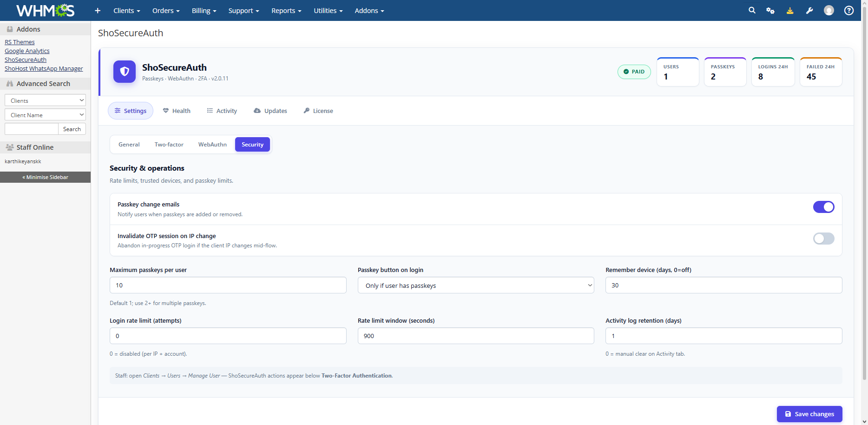Click the download update icon
Viewport: 868px width, 425px height.
coord(790,10)
